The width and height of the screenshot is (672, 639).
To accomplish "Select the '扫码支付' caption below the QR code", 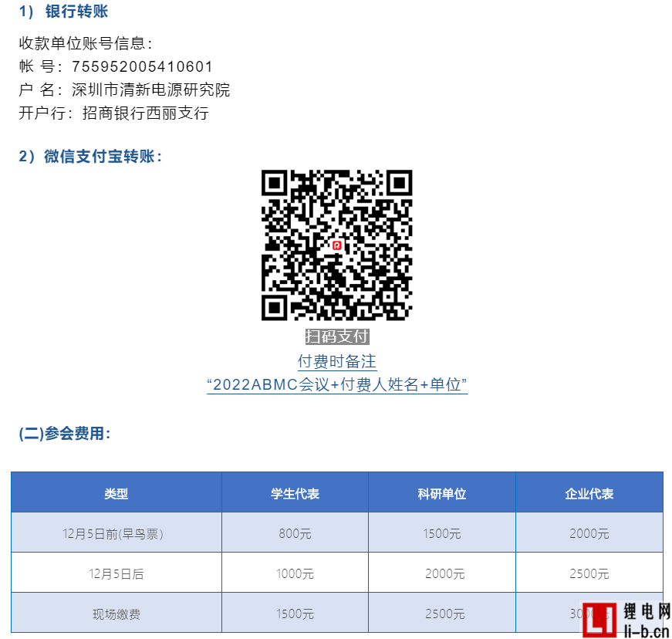I will coord(337,336).
